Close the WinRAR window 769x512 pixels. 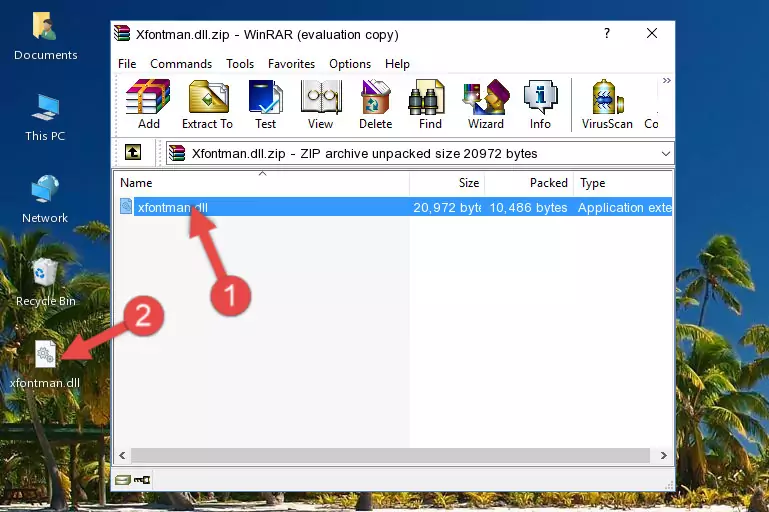coord(652,33)
